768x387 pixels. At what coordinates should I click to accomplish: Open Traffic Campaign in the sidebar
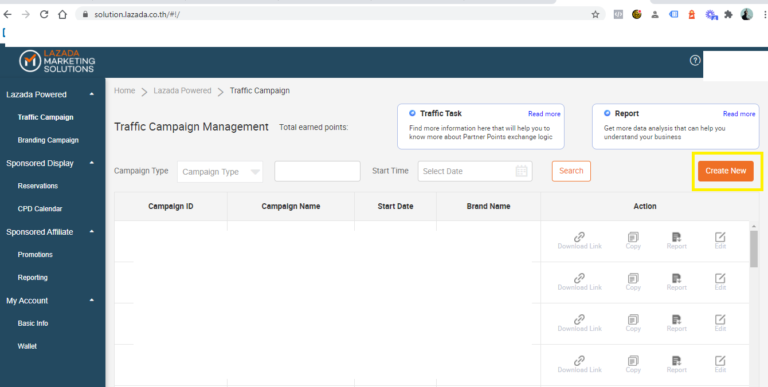point(46,117)
